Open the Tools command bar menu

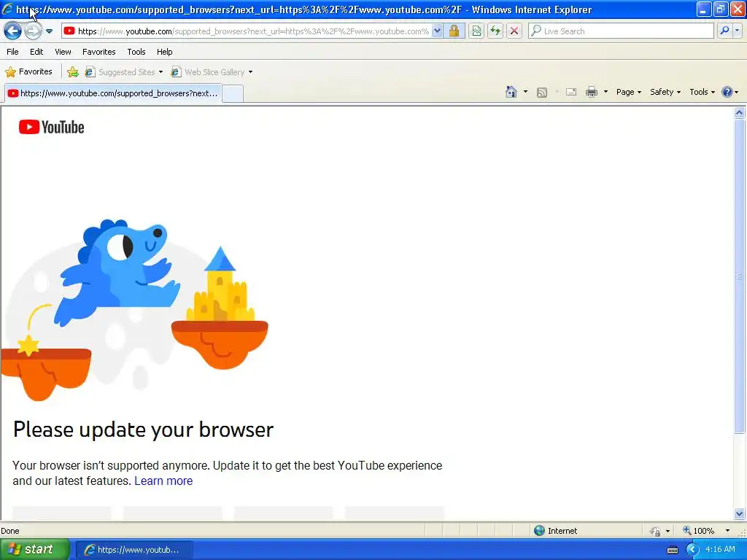703,92
